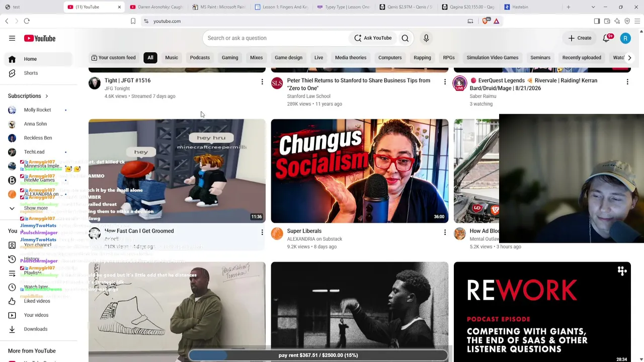Open the Liked videos thumbs-up icon

(x=12, y=301)
